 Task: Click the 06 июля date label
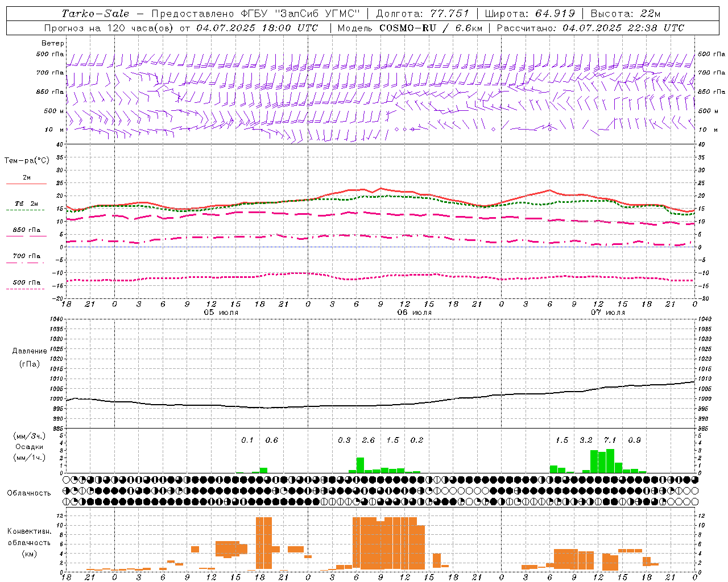(x=415, y=313)
